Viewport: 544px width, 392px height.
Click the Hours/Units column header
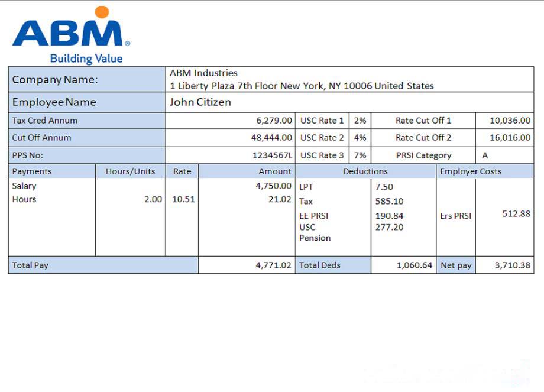130,171
